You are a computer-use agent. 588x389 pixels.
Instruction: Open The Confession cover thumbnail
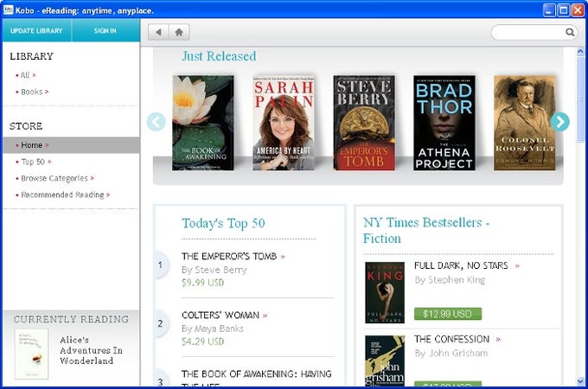pos(385,360)
